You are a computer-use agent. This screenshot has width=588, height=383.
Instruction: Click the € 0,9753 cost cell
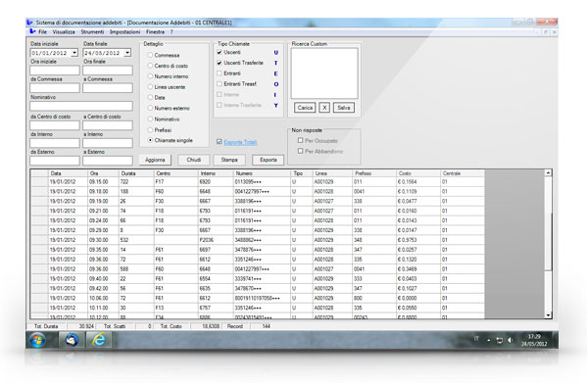click(x=418, y=240)
